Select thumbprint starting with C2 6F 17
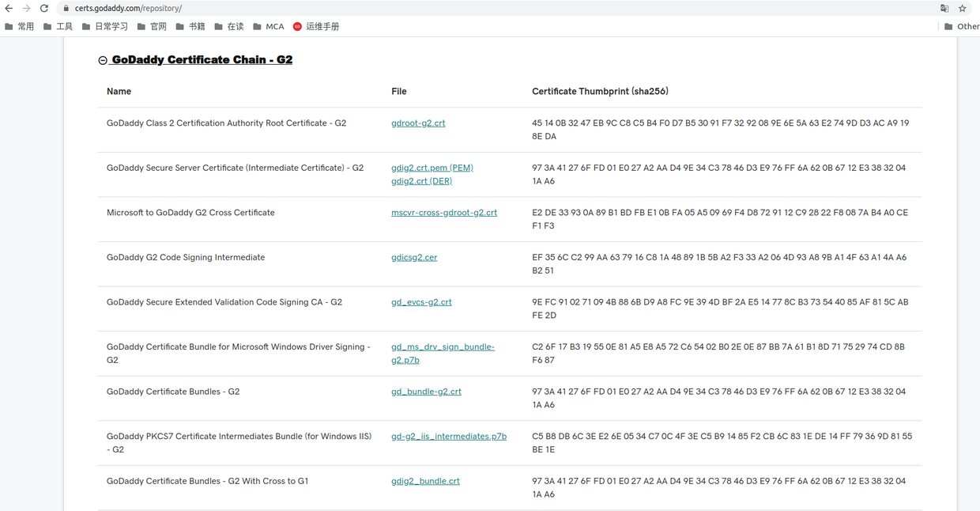The height and width of the screenshot is (511, 980). coord(718,354)
